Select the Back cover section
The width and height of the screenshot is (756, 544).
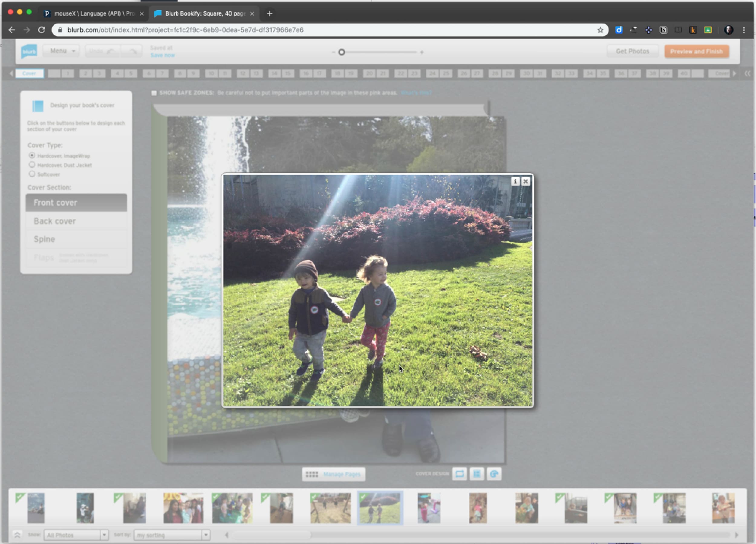pos(76,221)
